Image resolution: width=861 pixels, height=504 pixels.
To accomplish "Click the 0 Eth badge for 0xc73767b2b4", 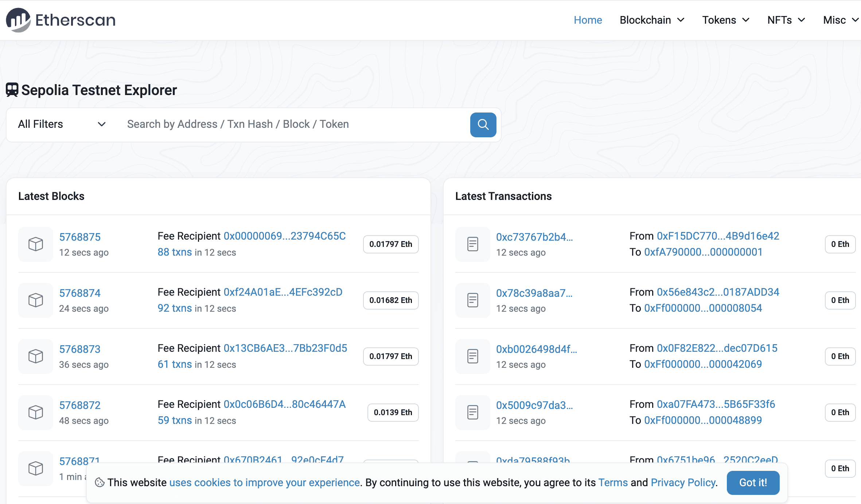I will pyautogui.click(x=840, y=244).
